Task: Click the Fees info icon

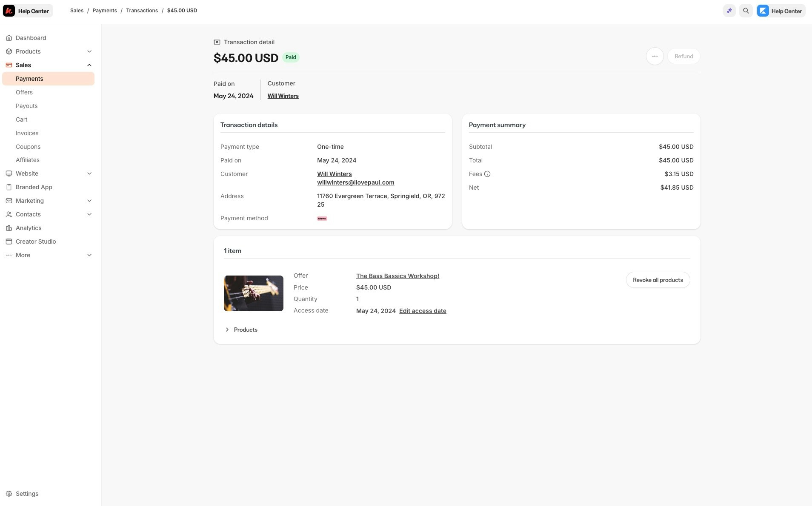Action: (x=488, y=174)
